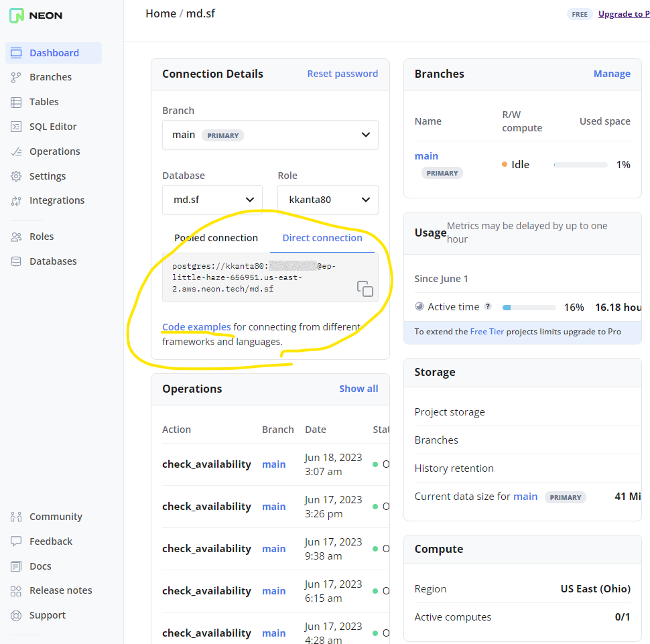Open Settings in the sidebar
The image size is (650, 644).
coord(48,176)
